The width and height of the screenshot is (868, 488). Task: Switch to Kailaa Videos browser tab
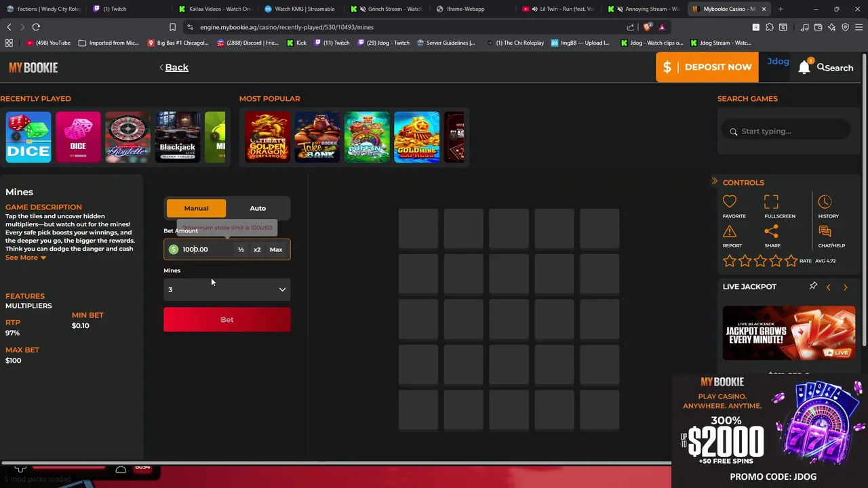tap(216, 9)
